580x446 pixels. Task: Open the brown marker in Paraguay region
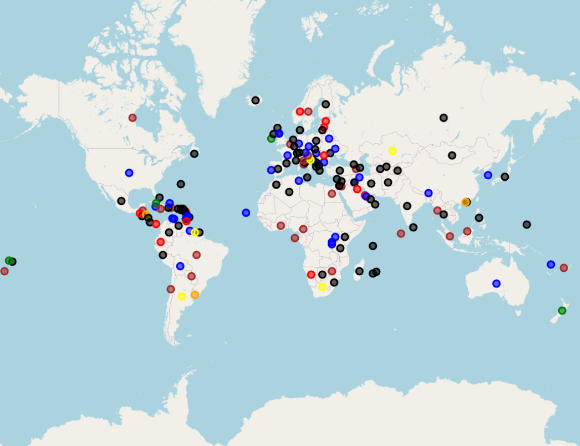point(191,276)
